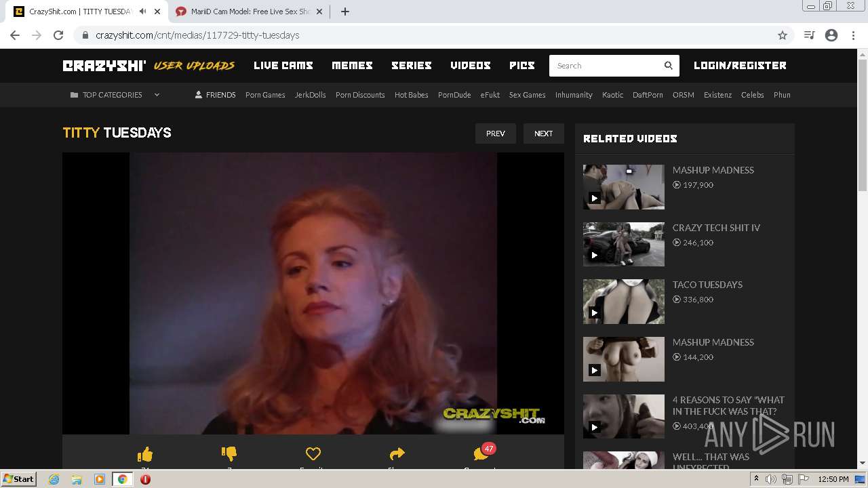Click the User Uploads link
The width and height of the screenshot is (868, 488).
point(194,66)
